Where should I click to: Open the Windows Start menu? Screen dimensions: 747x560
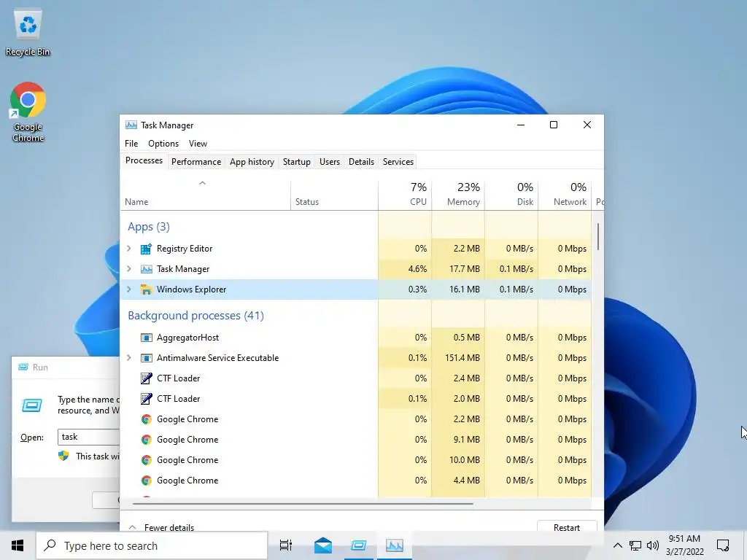pyautogui.click(x=18, y=545)
